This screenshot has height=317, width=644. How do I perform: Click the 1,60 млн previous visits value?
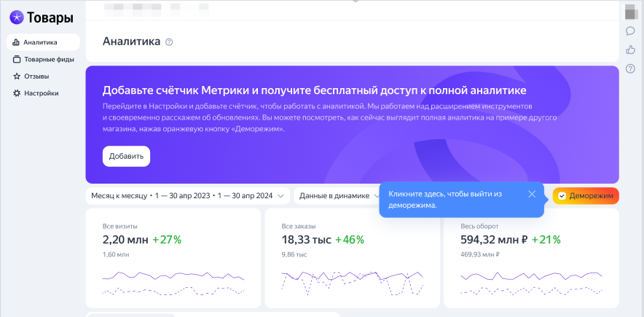point(115,254)
